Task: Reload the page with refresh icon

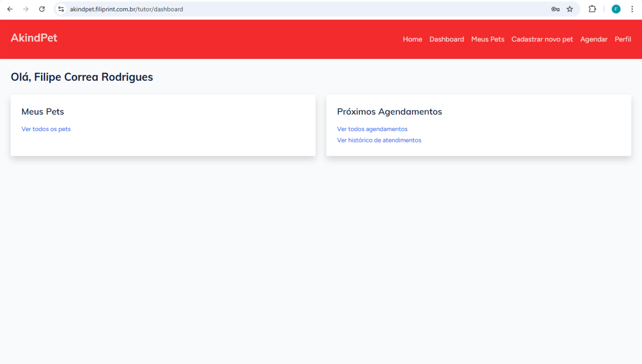Action: click(x=42, y=9)
